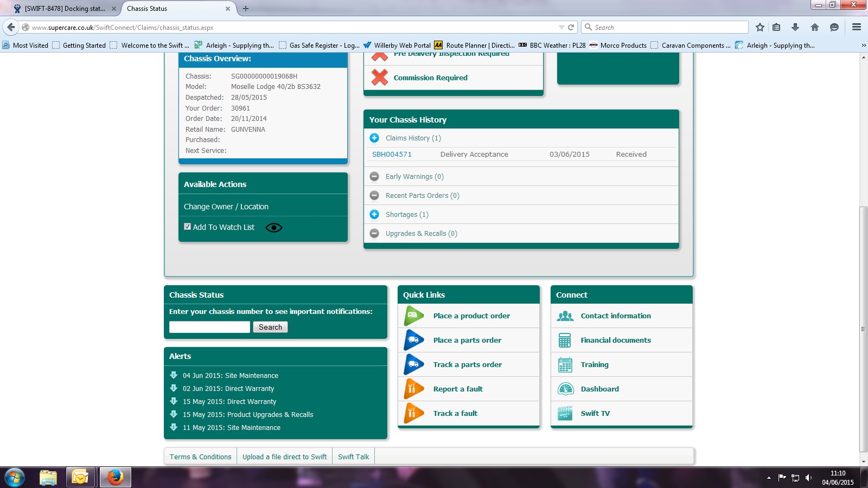The height and width of the screenshot is (488, 868).
Task: Click the volume speaker tray icon
Action: coord(808,478)
